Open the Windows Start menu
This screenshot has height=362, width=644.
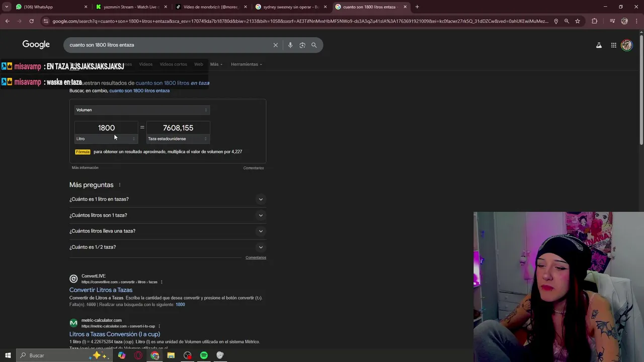pos(8,355)
